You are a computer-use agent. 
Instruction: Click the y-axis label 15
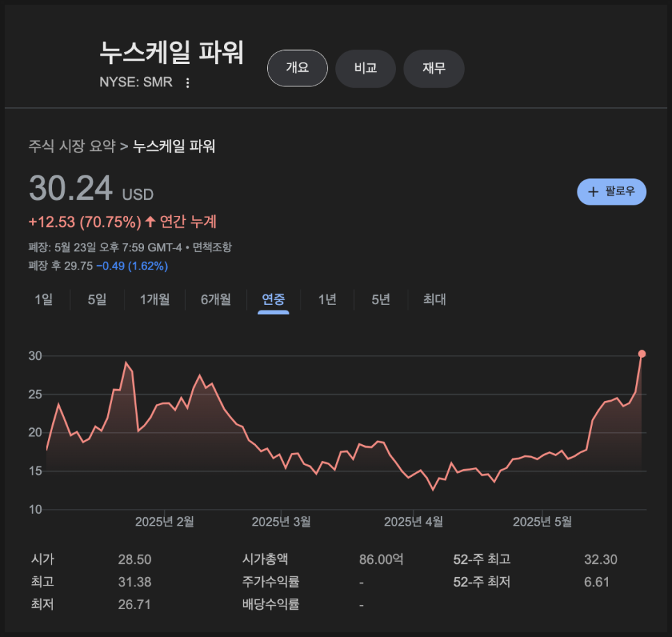tap(35, 471)
